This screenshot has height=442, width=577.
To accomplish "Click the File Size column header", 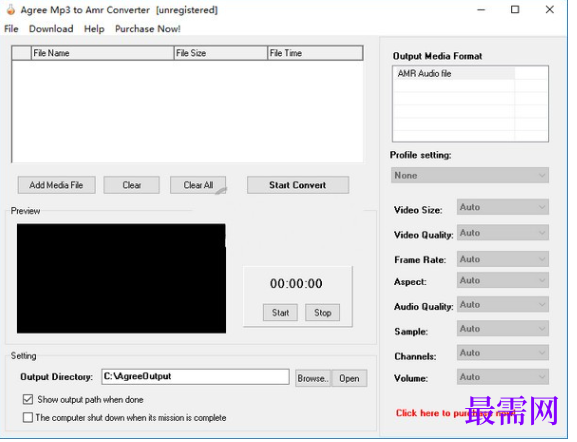I will pos(220,53).
